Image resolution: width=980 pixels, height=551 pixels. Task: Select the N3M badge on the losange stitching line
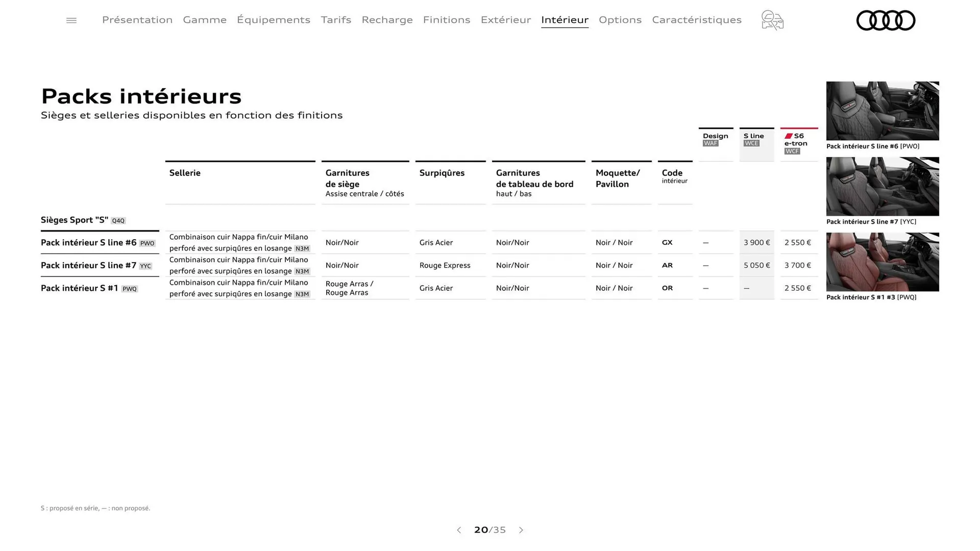pyautogui.click(x=301, y=248)
